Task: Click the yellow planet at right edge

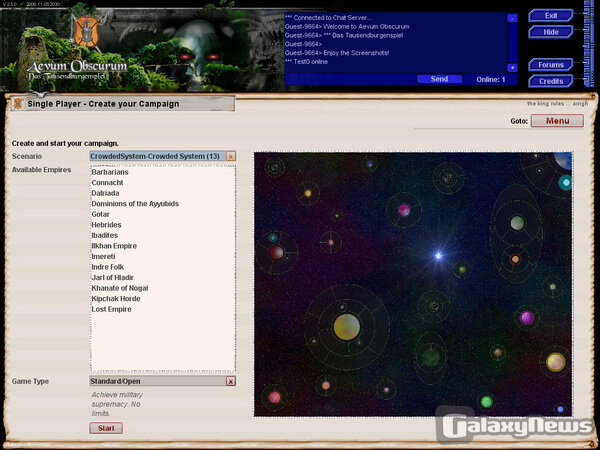Action: tap(555, 362)
